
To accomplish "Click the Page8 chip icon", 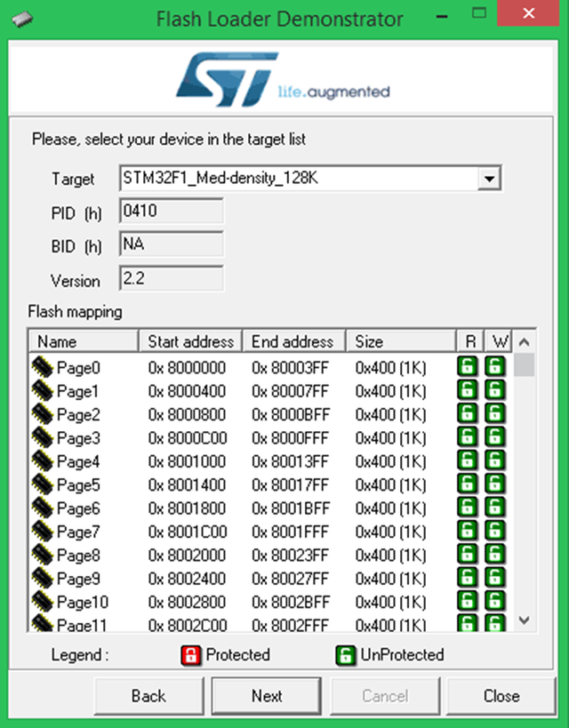I will 43,555.
